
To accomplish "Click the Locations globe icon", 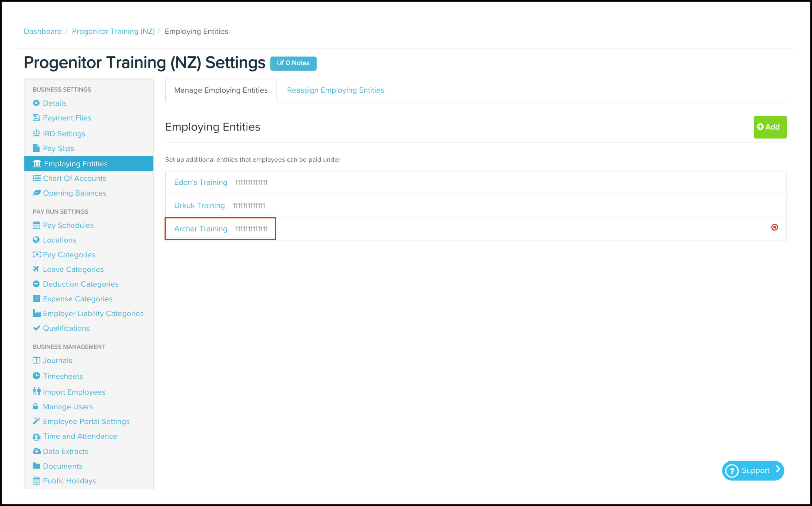I will point(36,240).
